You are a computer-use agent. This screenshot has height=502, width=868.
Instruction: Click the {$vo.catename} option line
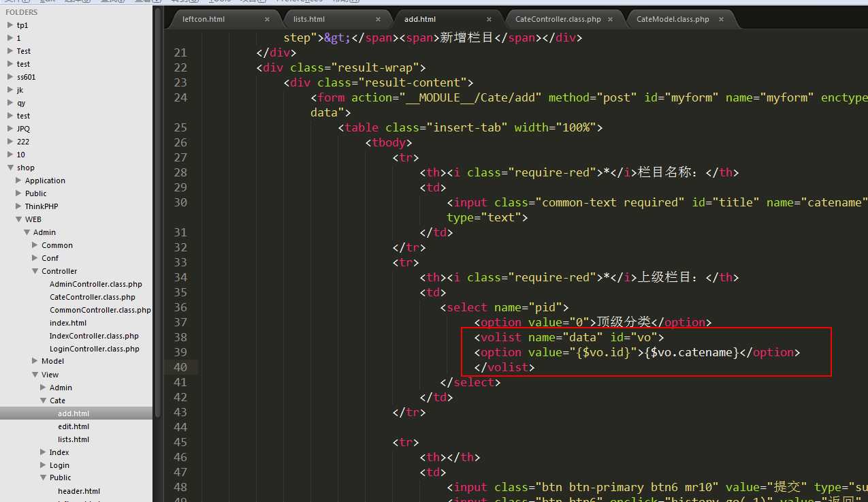click(637, 352)
